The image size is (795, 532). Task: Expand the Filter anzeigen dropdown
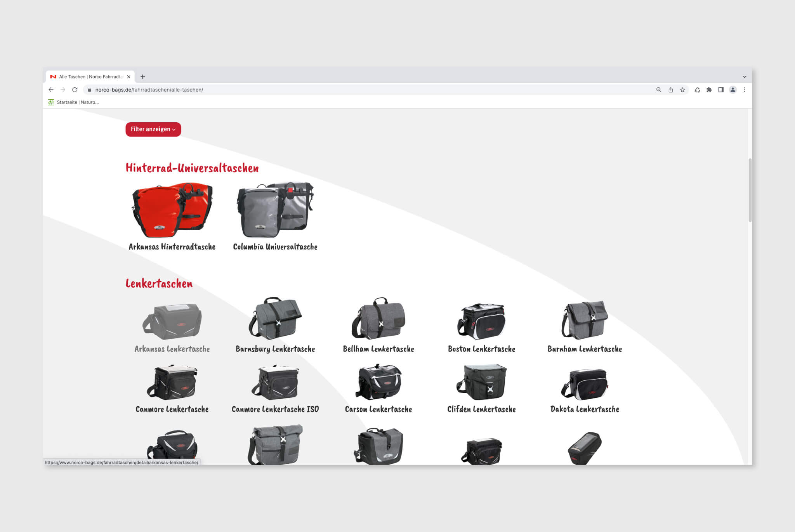pyautogui.click(x=153, y=129)
